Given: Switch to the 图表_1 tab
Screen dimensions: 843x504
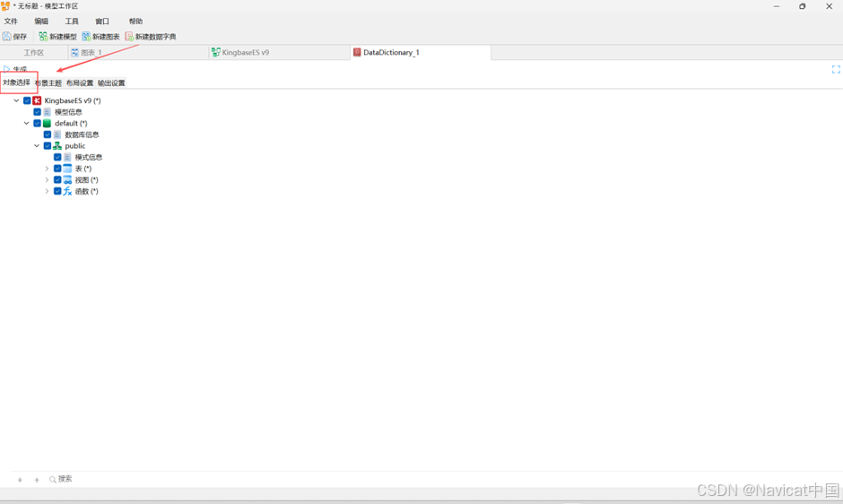Looking at the screenshot, I should click(139, 53).
